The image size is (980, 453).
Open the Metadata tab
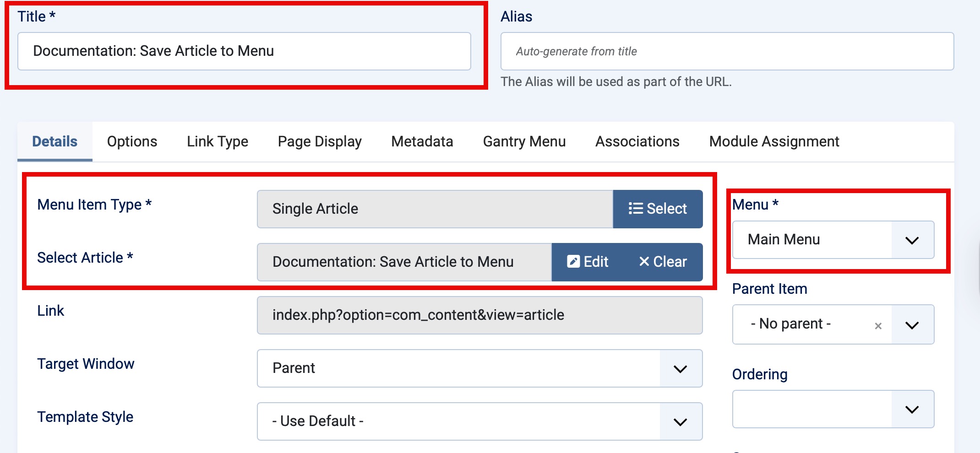tap(421, 141)
